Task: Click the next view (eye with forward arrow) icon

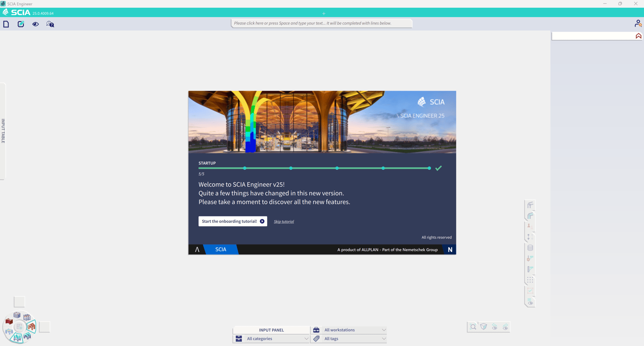Action: (505, 327)
